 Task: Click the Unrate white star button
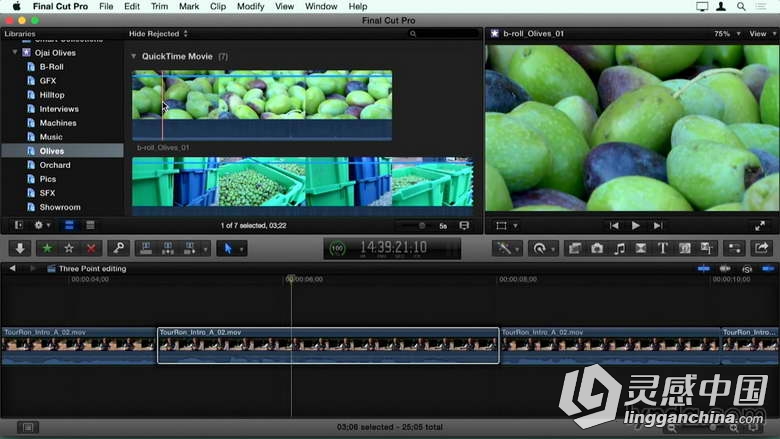[69, 248]
